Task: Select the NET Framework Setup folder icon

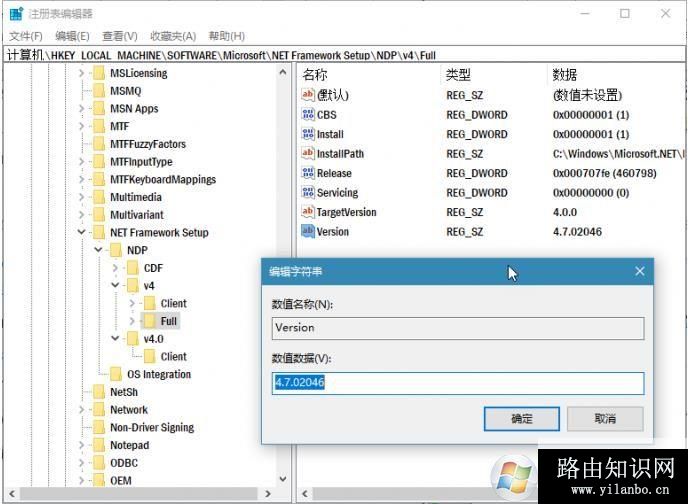Action: click(x=99, y=232)
